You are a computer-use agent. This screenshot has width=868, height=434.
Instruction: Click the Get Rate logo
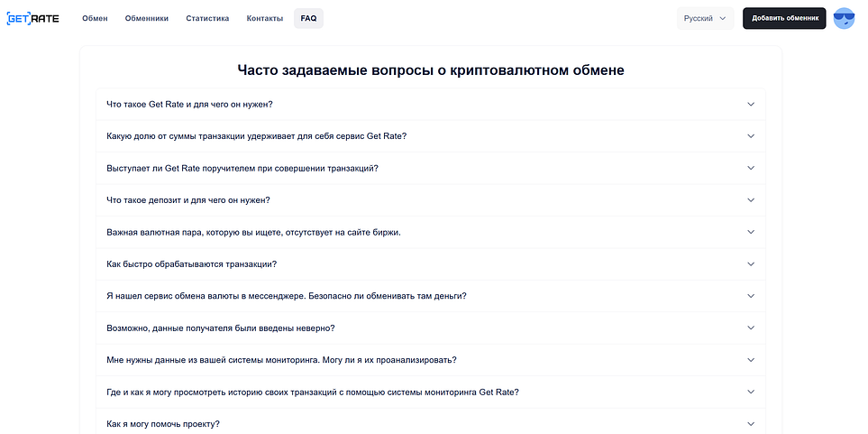[32, 18]
